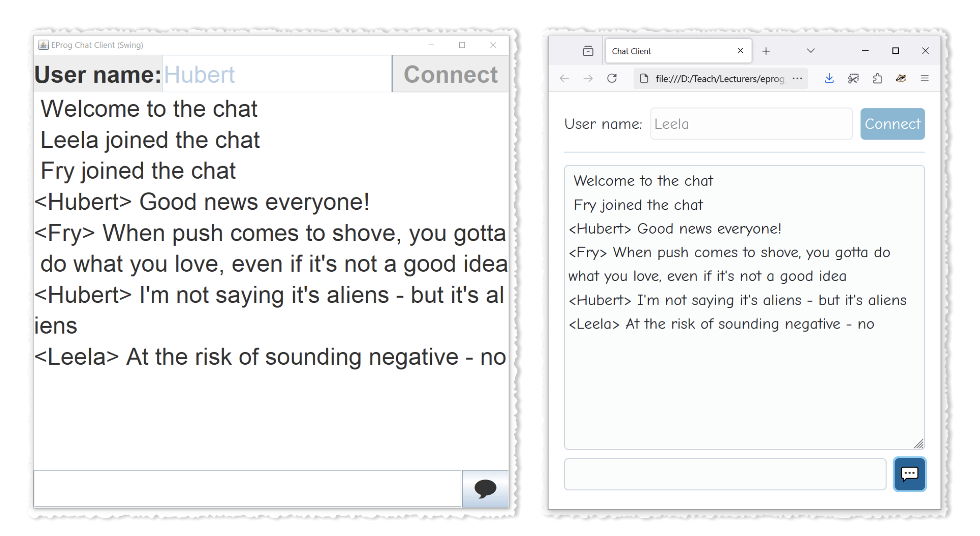Open Firefox downloads panel

[x=829, y=78]
